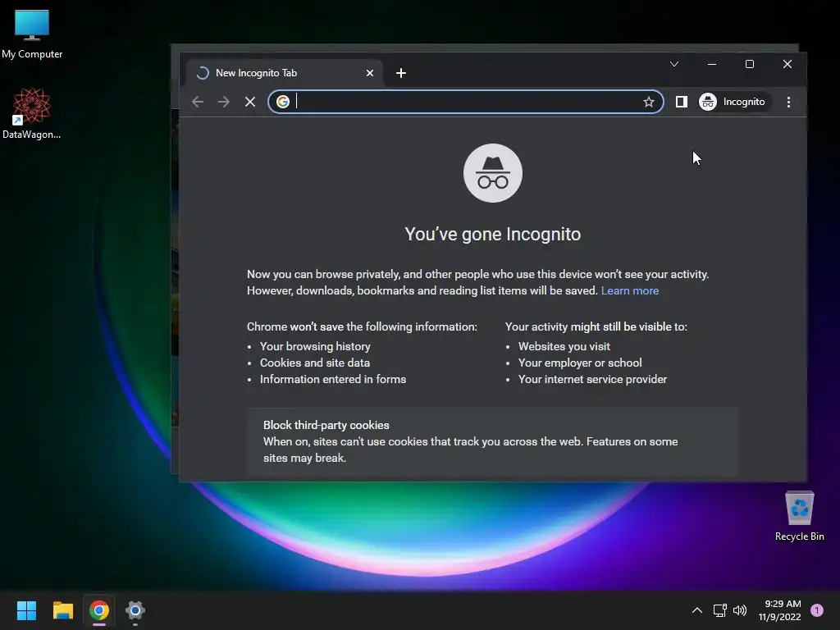This screenshot has height=630, width=840.
Task: Select the My Computer desktop icon
Action: tap(32, 34)
